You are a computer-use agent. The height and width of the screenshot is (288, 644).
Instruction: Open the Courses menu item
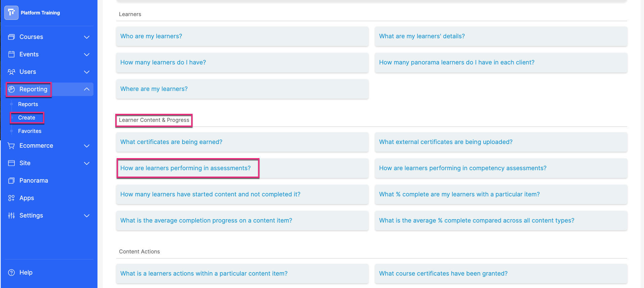tap(49, 37)
